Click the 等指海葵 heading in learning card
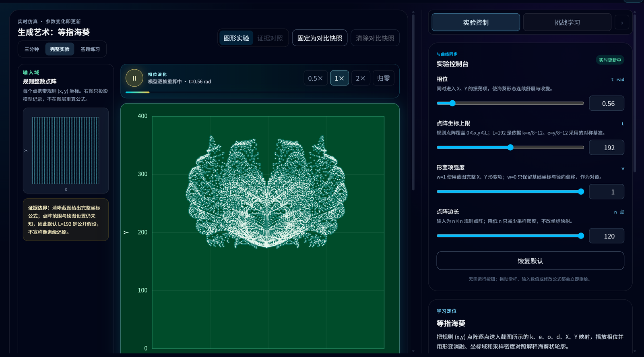 pos(451,324)
